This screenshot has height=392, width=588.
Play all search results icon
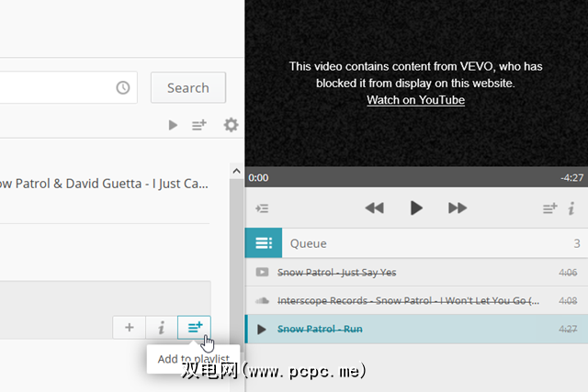(x=173, y=125)
